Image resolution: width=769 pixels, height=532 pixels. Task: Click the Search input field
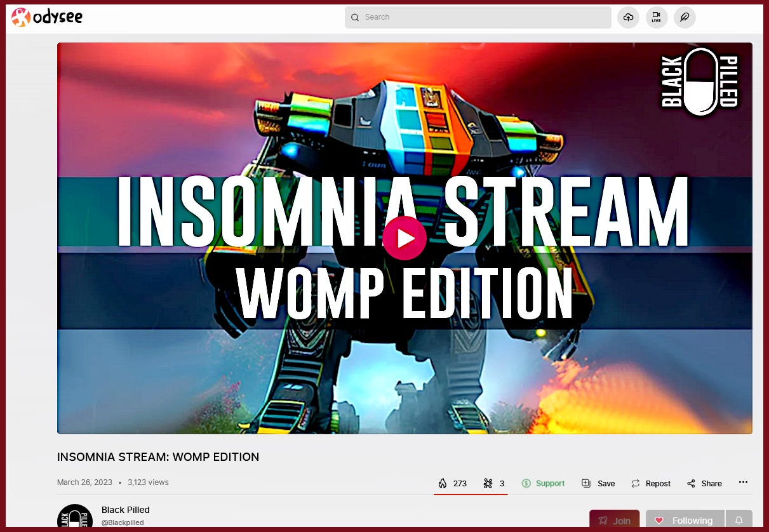click(478, 17)
